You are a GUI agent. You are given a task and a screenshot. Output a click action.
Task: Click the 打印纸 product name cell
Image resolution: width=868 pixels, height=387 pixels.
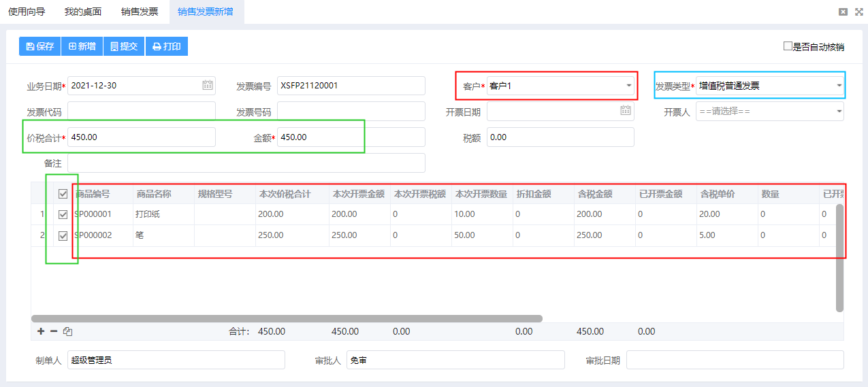click(163, 214)
